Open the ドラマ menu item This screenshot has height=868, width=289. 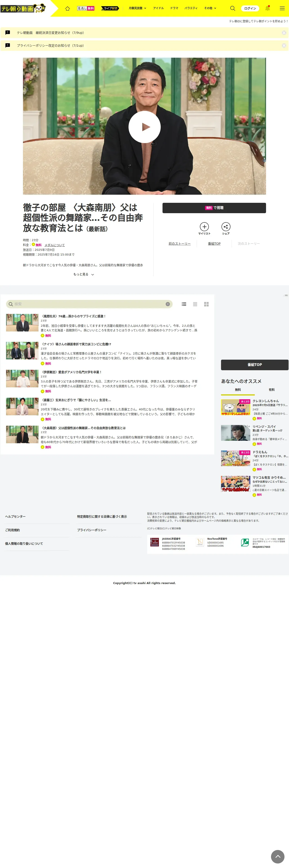(x=174, y=8)
